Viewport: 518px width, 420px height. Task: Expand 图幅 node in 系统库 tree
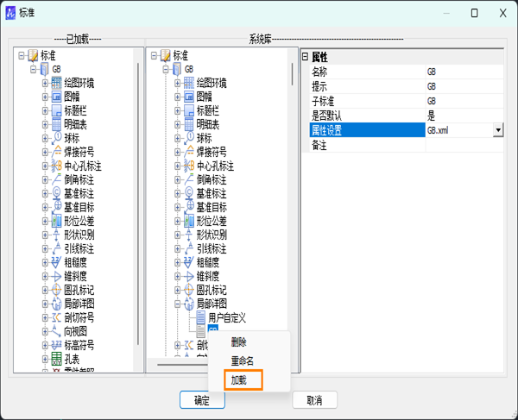coord(177,97)
